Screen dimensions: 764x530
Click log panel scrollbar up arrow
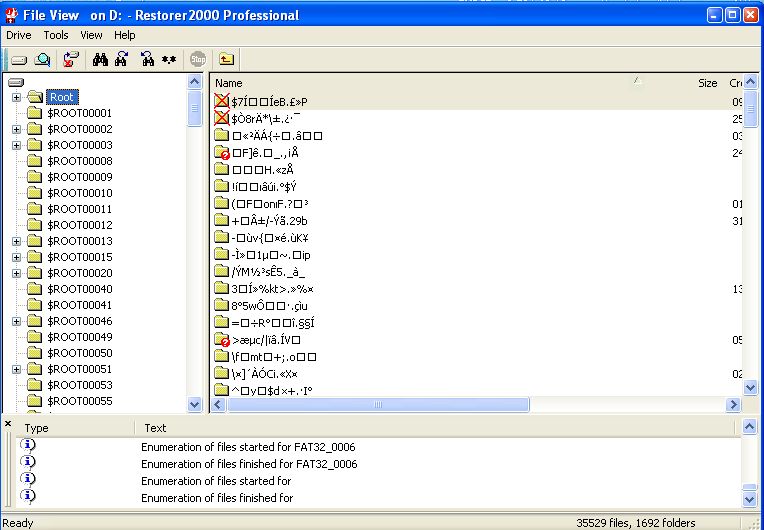750,427
